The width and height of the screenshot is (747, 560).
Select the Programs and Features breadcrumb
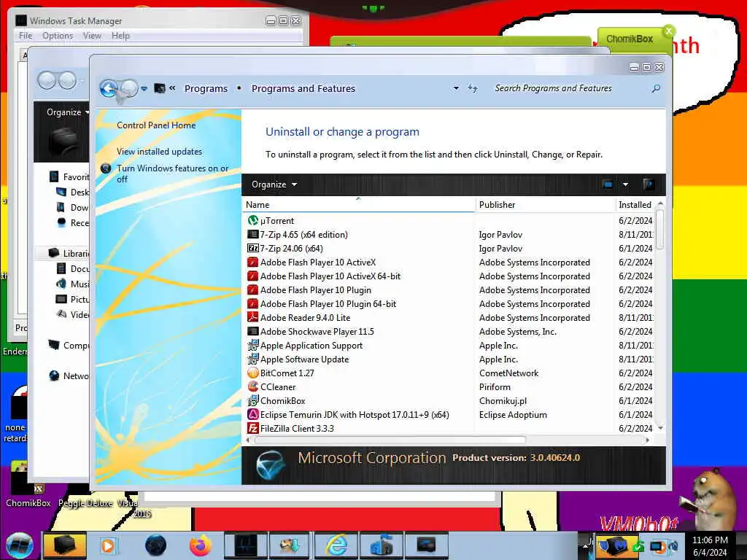pos(303,88)
